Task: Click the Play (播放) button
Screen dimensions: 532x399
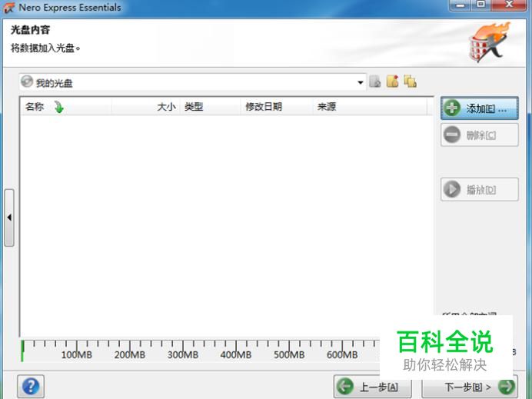Action: 480,189
